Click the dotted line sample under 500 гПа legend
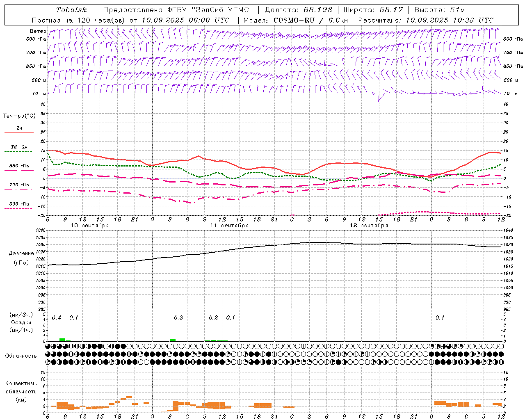The height and width of the screenshot is (420, 525). pos(18,209)
